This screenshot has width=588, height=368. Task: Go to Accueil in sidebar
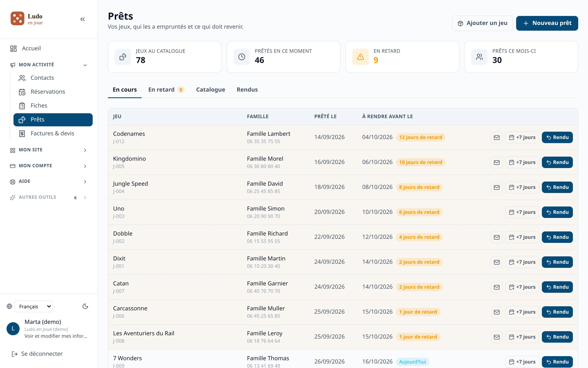coord(49,48)
